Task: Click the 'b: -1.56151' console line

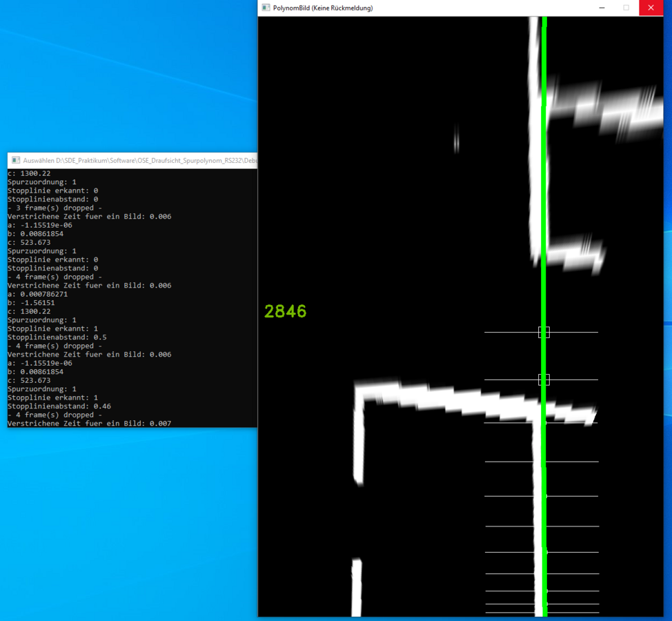Action: pyautogui.click(x=31, y=303)
